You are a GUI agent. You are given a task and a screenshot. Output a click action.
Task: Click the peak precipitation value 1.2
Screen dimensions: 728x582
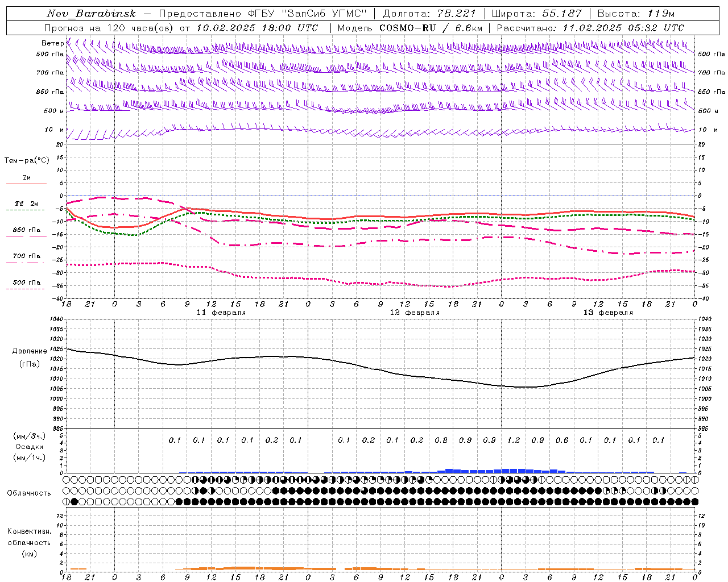tap(514, 440)
